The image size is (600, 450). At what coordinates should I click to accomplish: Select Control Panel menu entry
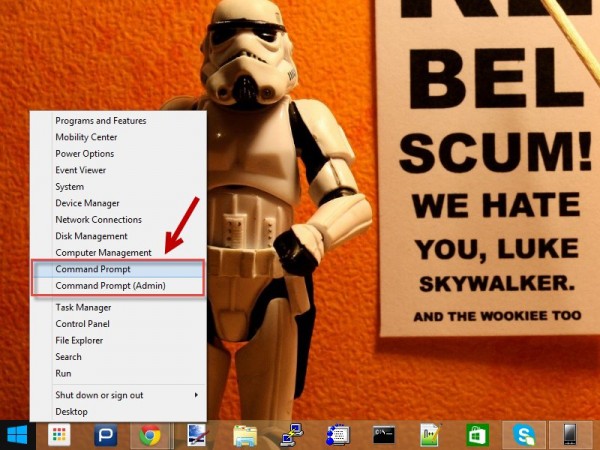[x=82, y=324]
